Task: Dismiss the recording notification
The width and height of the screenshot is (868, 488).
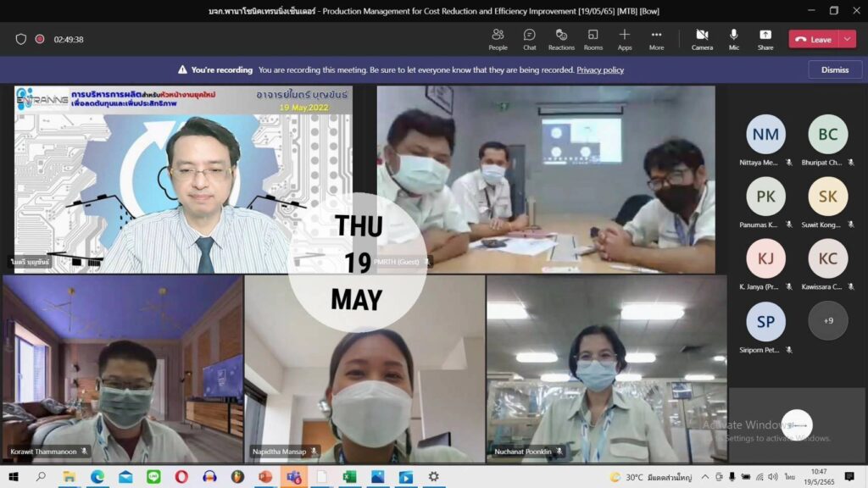Action: click(x=835, y=69)
